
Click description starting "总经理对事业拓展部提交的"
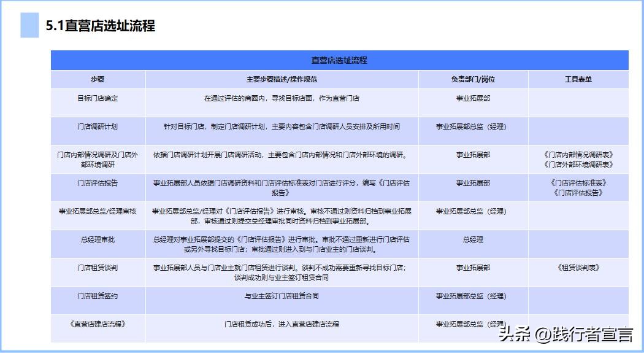tap(282, 244)
